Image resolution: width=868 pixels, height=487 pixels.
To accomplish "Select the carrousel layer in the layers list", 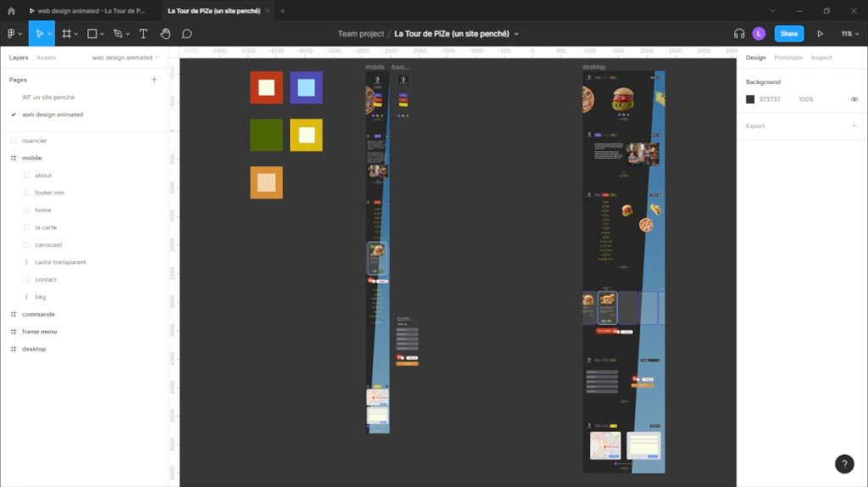I will [x=48, y=245].
